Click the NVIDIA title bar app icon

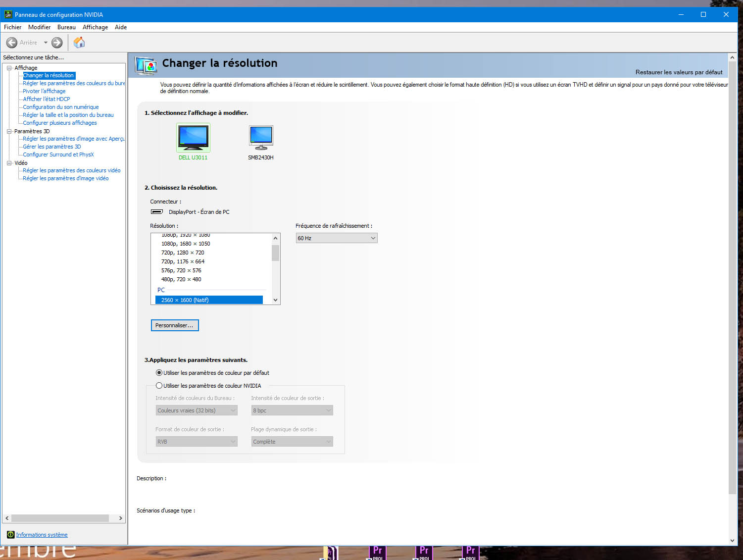8,14
